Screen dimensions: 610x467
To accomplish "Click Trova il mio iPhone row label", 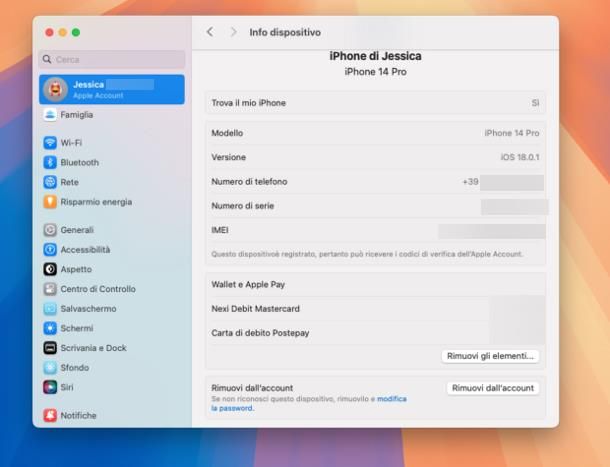I will pos(249,103).
